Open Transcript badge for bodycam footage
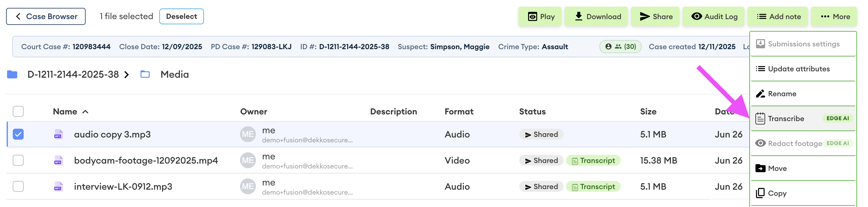The height and width of the screenshot is (207, 868). [x=593, y=161]
